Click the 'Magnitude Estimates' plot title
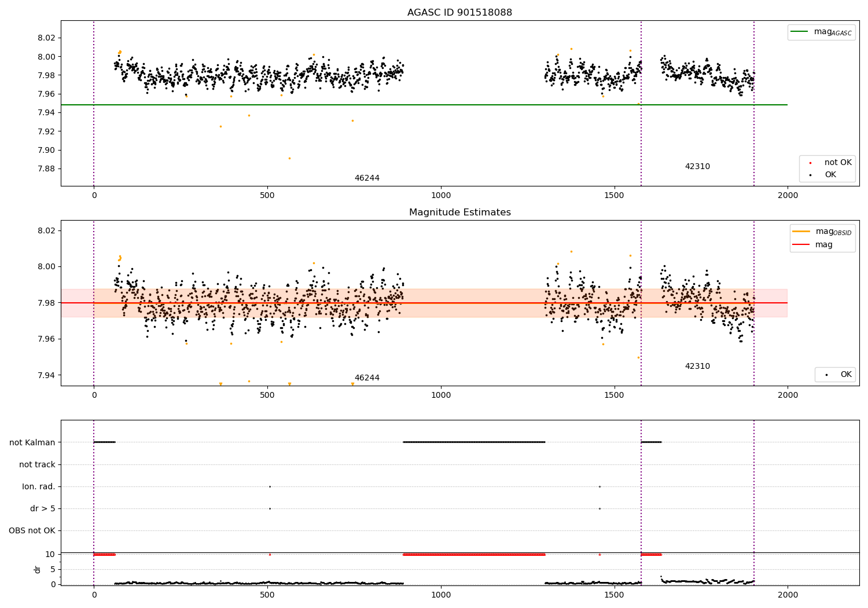868x608 pixels. 459,213
